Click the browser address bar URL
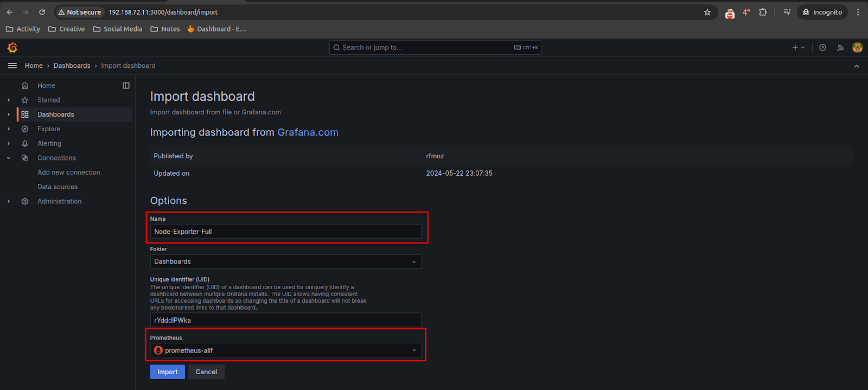The height and width of the screenshot is (390, 868). [163, 12]
